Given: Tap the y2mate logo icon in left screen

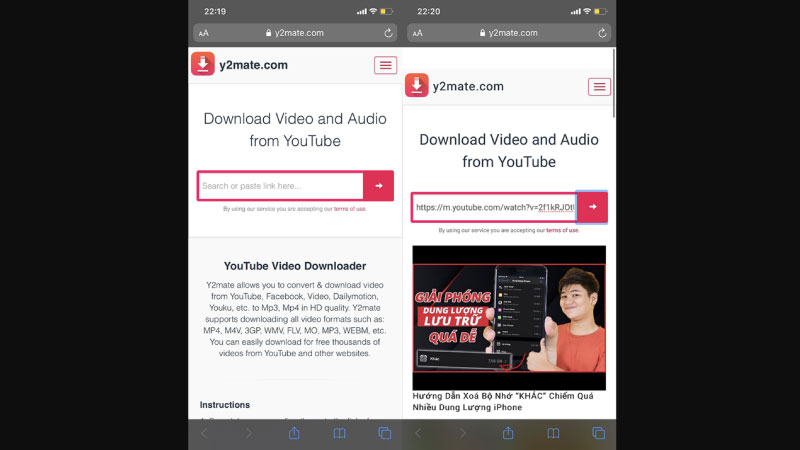Looking at the screenshot, I should [203, 64].
